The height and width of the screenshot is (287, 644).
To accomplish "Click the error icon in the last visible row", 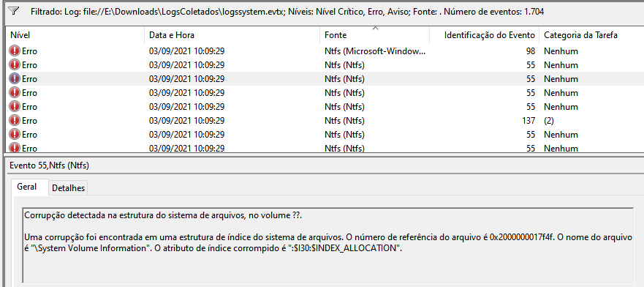I will coord(15,148).
